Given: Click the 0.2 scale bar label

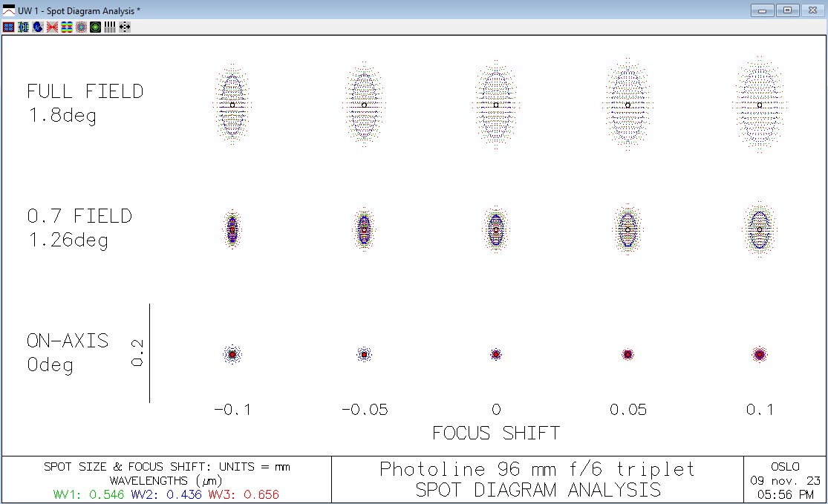Looking at the screenshot, I should pyautogui.click(x=137, y=353).
